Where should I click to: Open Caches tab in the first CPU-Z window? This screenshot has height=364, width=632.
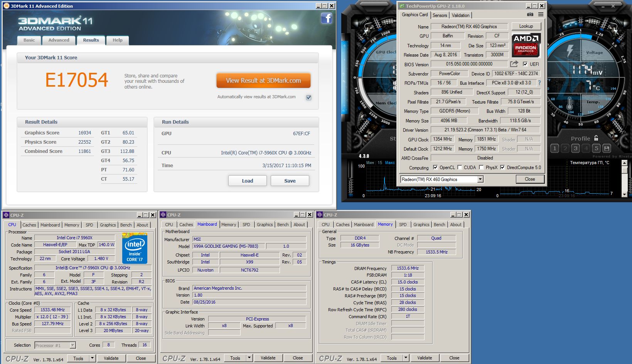pos(29,225)
